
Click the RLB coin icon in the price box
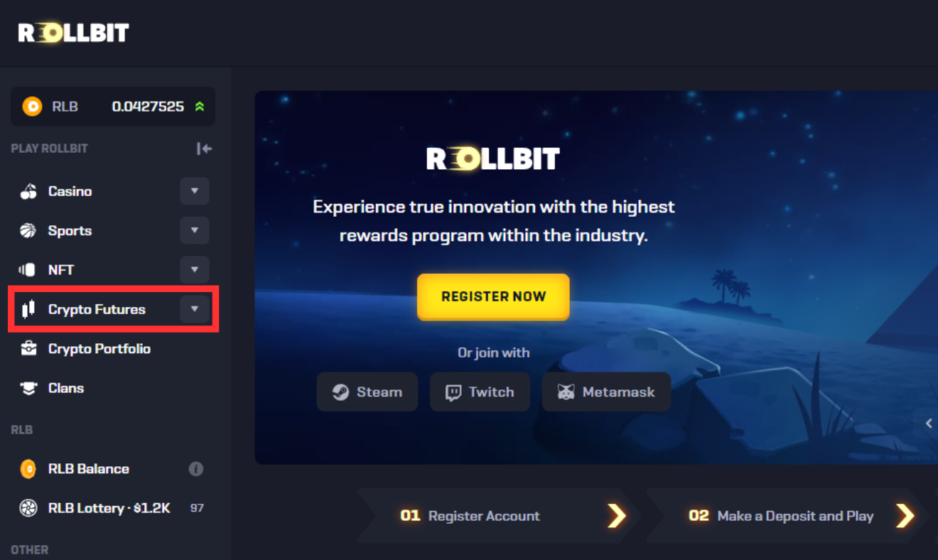point(32,107)
